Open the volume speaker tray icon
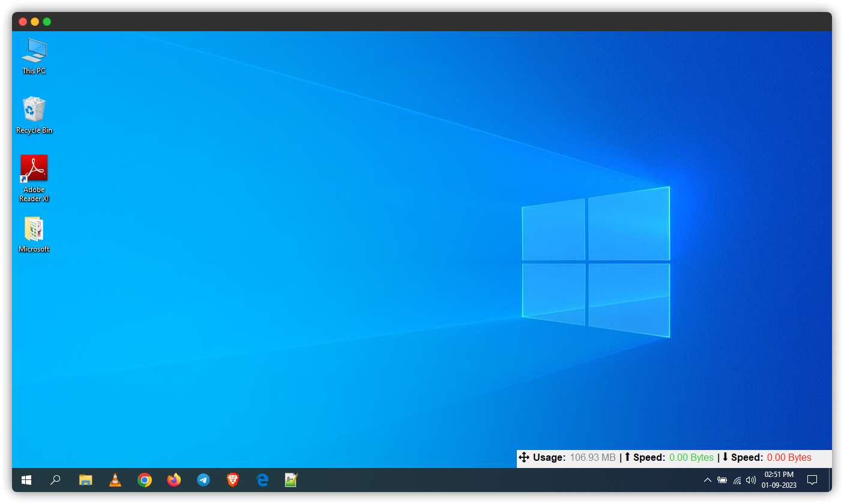This screenshot has height=504, width=844. click(751, 480)
